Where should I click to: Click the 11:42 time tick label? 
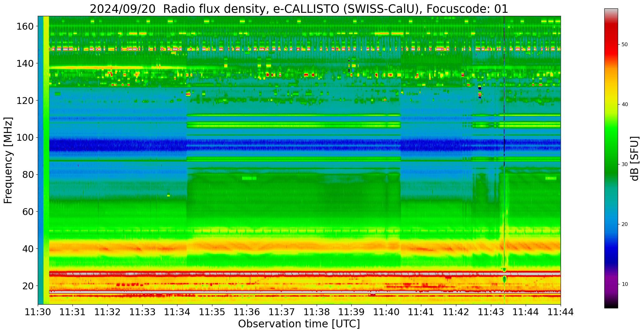click(456, 312)
